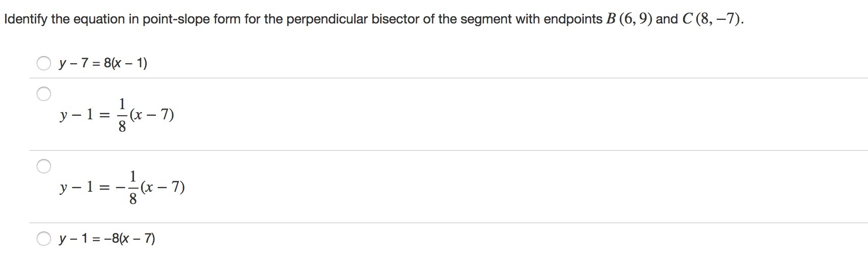Click the equation y − 1 = 1/8(x − 7)

point(117,116)
